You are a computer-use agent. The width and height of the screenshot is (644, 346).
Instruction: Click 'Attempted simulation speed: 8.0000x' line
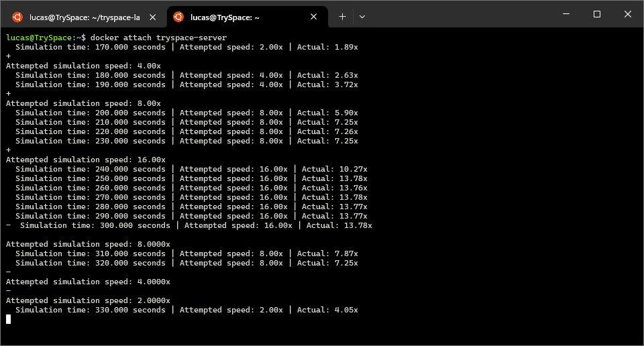(x=88, y=244)
